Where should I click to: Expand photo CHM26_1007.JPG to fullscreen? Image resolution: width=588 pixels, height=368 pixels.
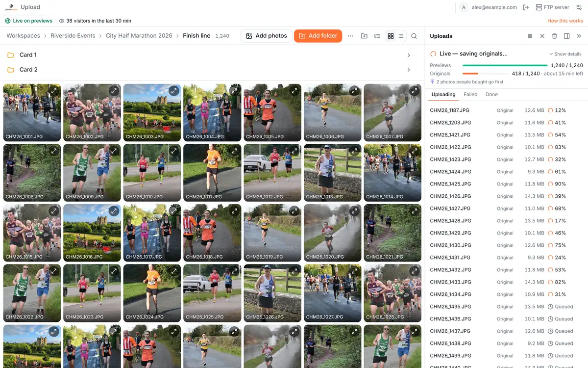[414, 91]
